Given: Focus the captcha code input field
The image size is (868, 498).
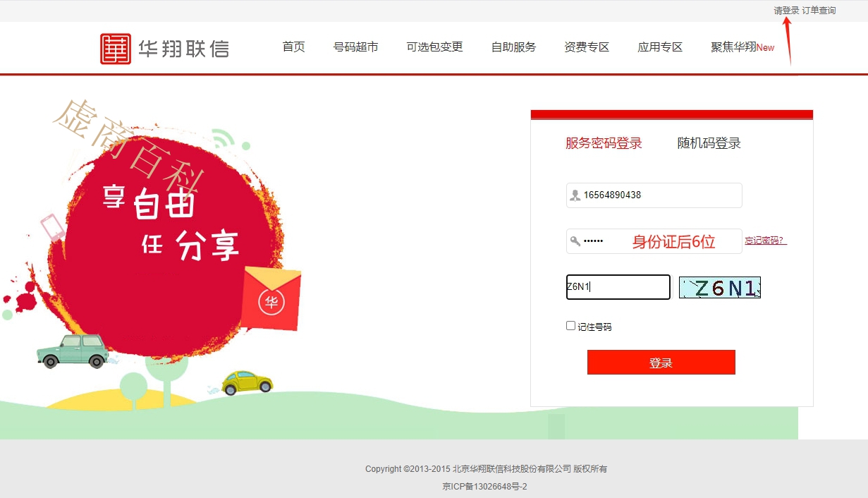Looking at the screenshot, I should [x=618, y=287].
